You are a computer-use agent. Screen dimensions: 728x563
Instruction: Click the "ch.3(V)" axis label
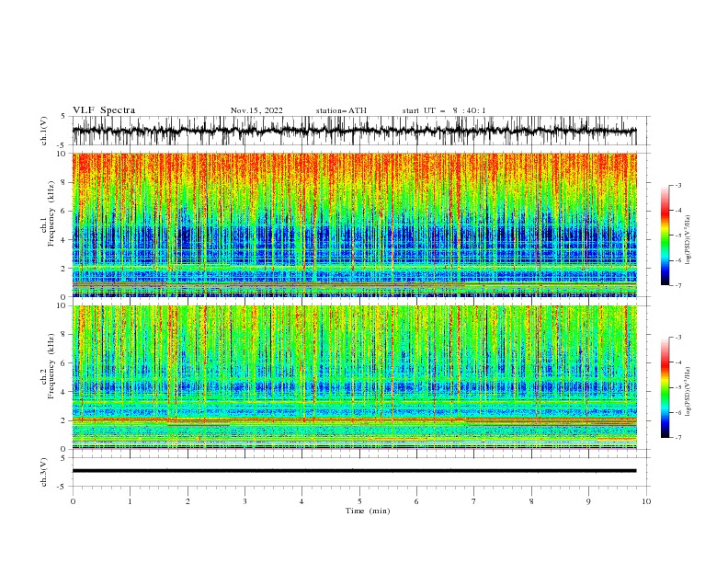44,472
